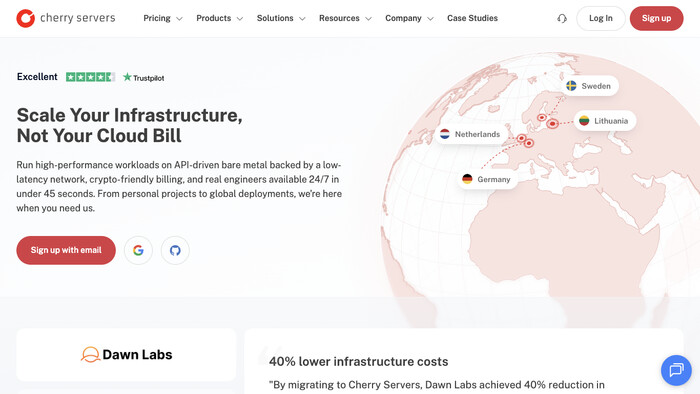
Task: Click the '40% lower infrastructure costs' heading
Action: [x=358, y=361]
